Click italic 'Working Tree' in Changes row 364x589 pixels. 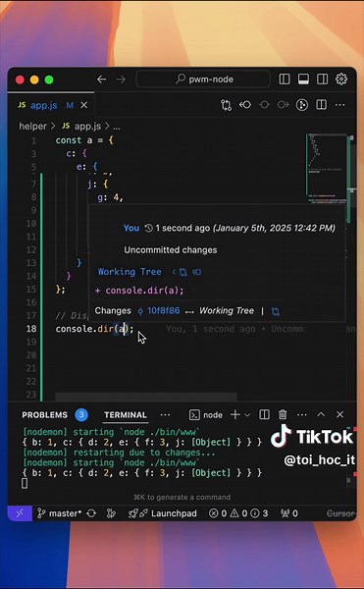pyautogui.click(x=227, y=310)
